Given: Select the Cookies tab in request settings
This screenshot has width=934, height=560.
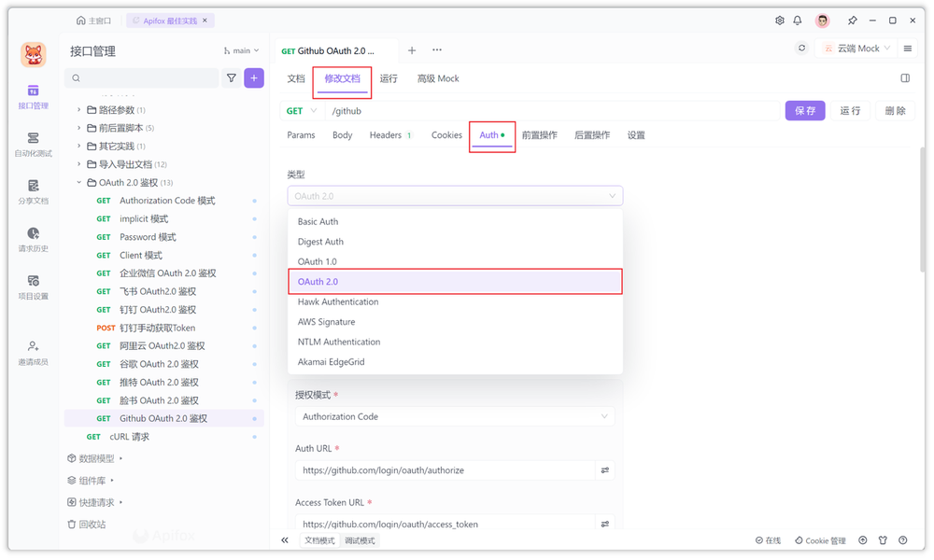Looking at the screenshot, I should 446,134.
